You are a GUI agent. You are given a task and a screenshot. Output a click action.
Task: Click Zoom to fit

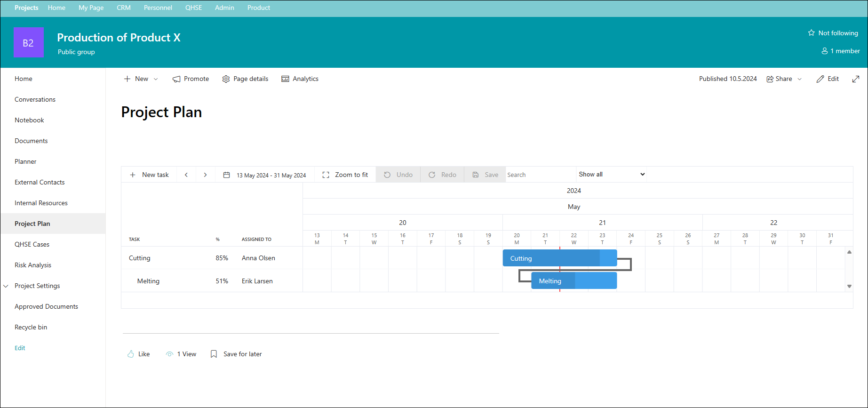[345, 175]
